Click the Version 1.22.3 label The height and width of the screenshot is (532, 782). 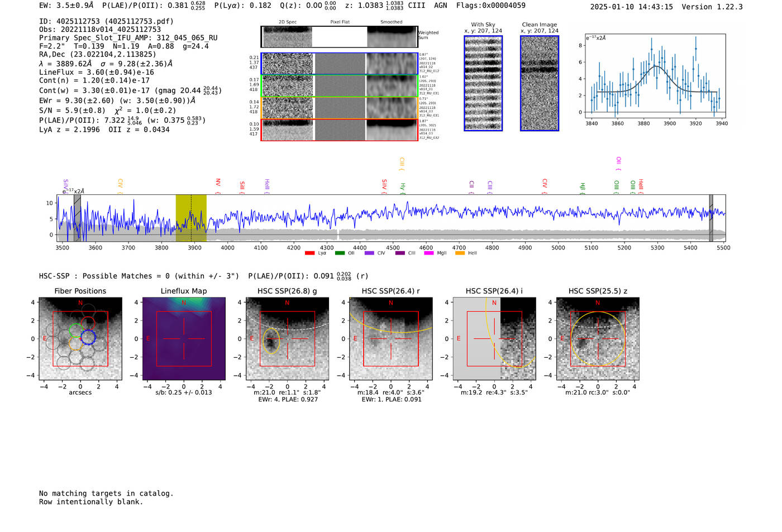[x=712, y=7]
